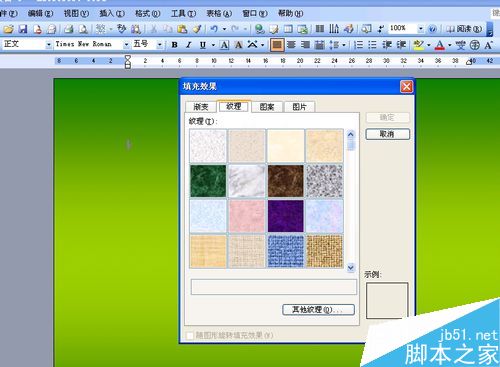The image size is (500, 367).
Task: Toggle the left-align paragraph button
Action: (277, 45)
